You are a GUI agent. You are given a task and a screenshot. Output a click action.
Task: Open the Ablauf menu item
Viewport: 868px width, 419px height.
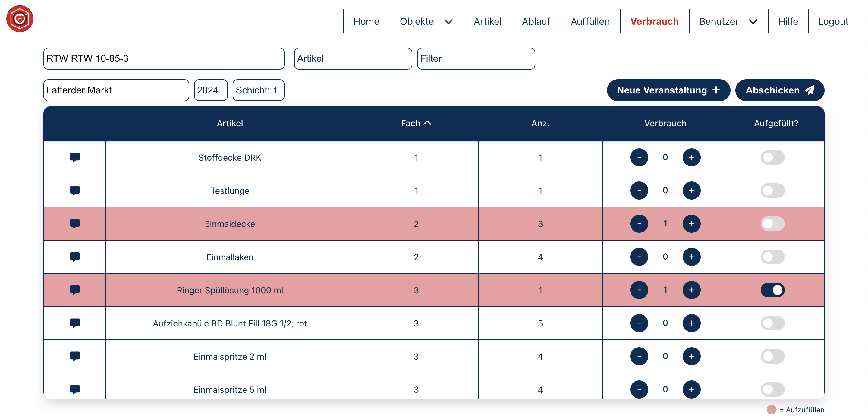pos(536,21)
